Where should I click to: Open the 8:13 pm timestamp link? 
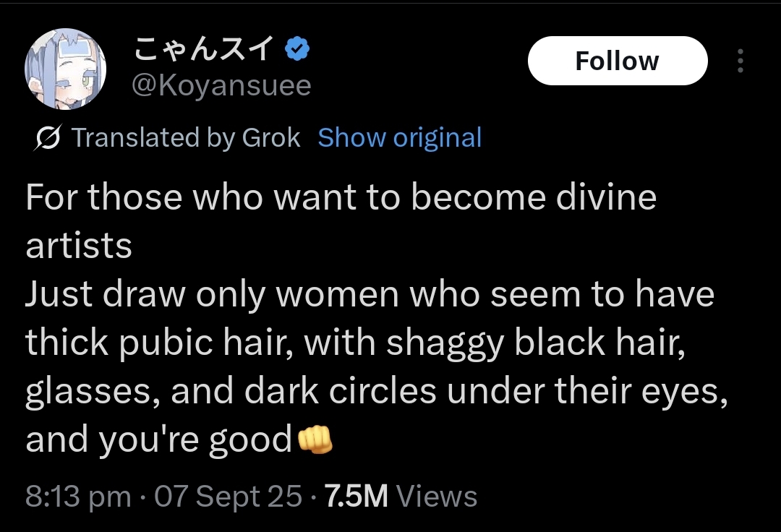pyautogui.click(x=78, y=496)
